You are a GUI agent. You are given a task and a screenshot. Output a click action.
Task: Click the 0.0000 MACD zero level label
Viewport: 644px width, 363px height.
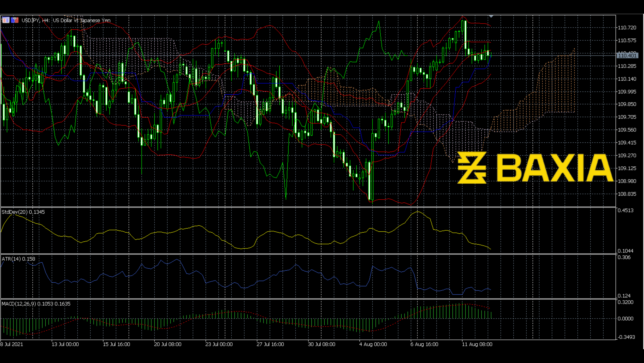pos(625,318)
